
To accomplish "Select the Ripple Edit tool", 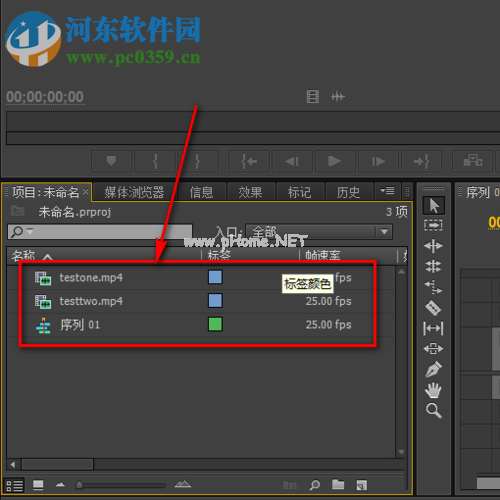I will click(433, 246).
